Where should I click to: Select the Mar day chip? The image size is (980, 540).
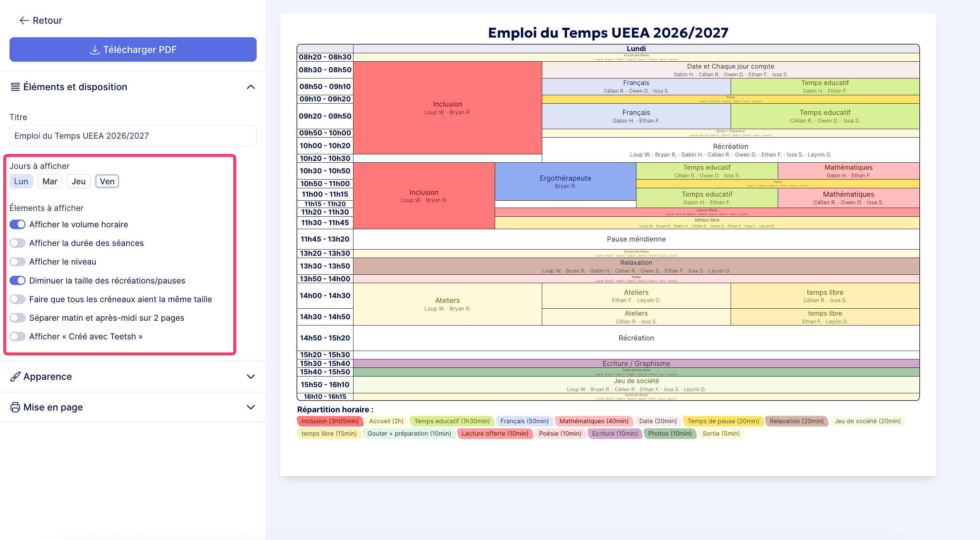pyautogui.click(x=50, y=181)
